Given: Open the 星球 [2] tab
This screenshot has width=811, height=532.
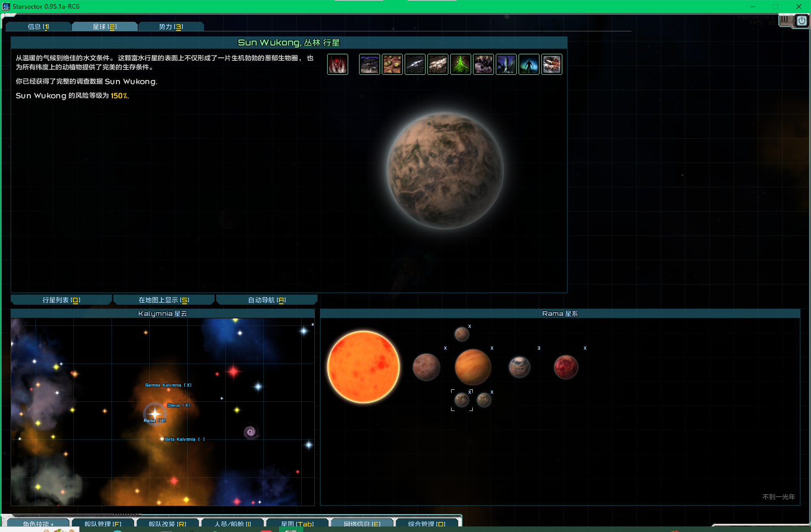Looking at the screenshot, I should (105, 27).
